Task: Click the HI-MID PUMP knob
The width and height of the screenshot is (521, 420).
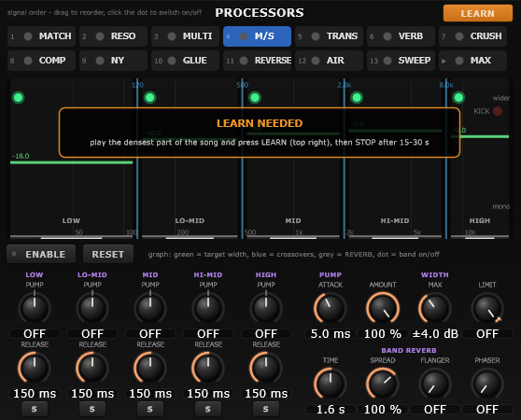Action: click(x=208, y=308)
